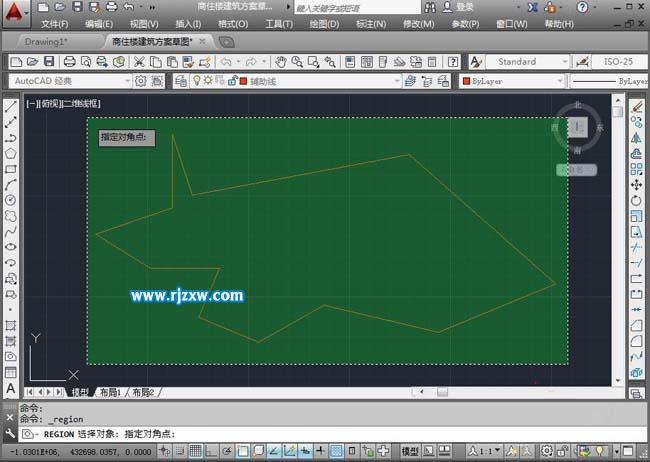Select the Array modify tool
650x462 pixels.
pyautogui.click(x=637, y=169)
